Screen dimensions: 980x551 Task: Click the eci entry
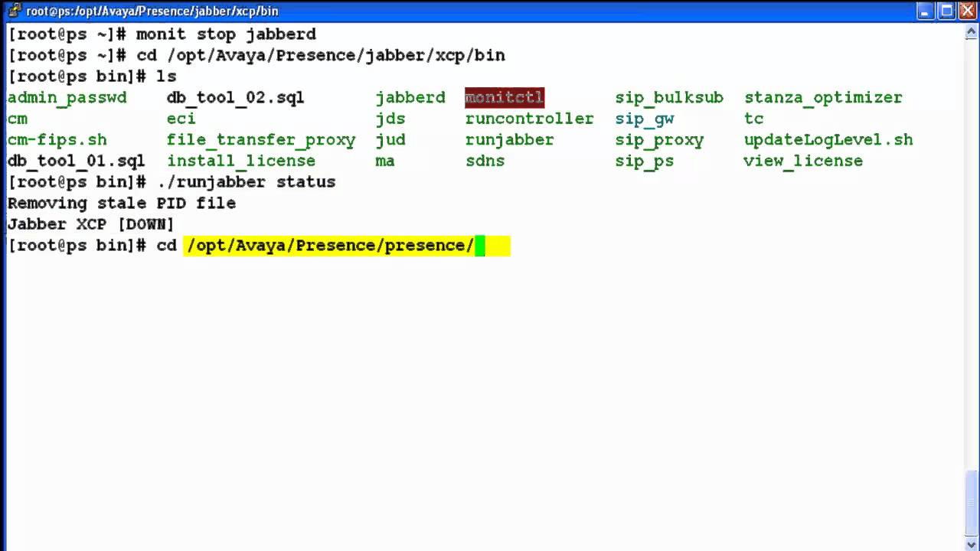[x=181, y=119]
